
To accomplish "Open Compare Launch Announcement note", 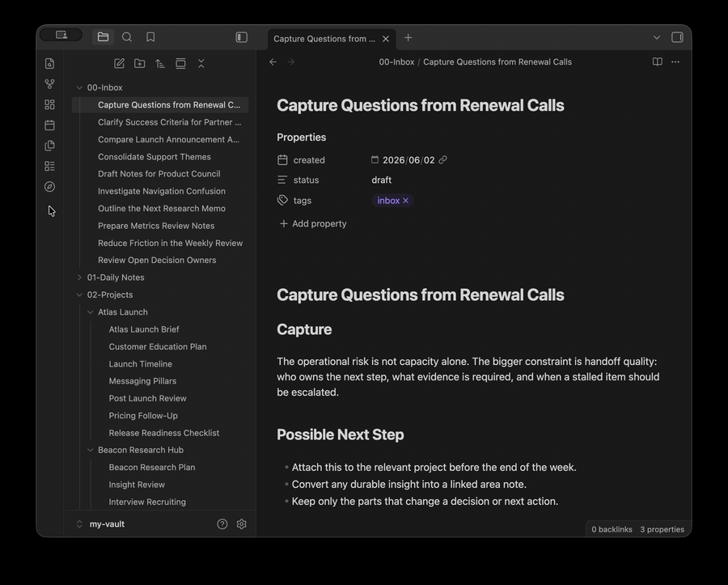I will click(x=168, y=139).
